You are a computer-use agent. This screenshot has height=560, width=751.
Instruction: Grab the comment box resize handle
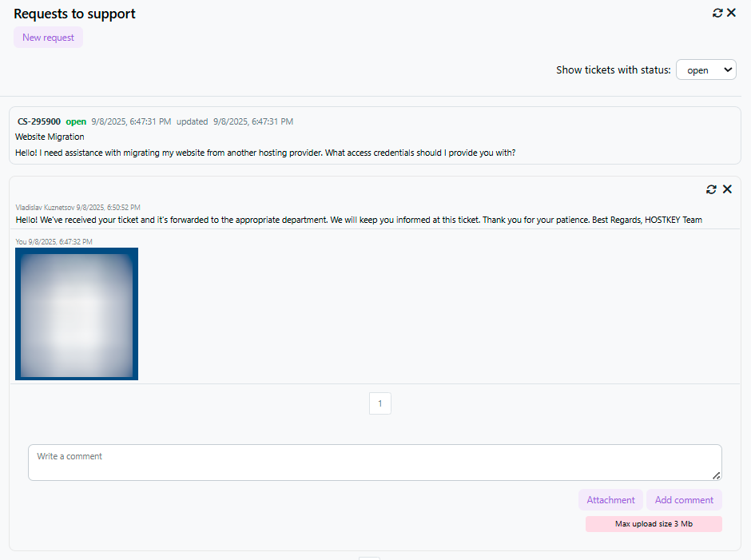[717, 475]
